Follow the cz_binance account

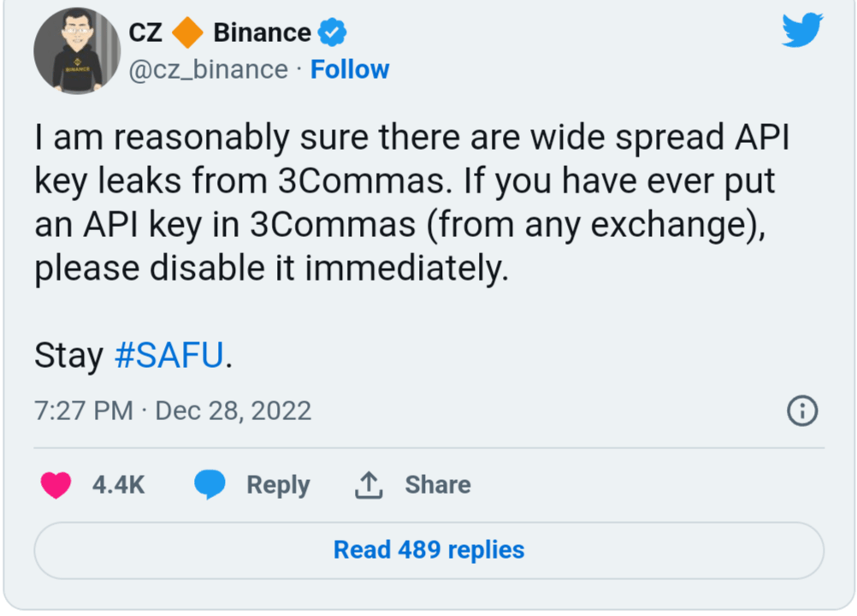(x=349, y=69)
